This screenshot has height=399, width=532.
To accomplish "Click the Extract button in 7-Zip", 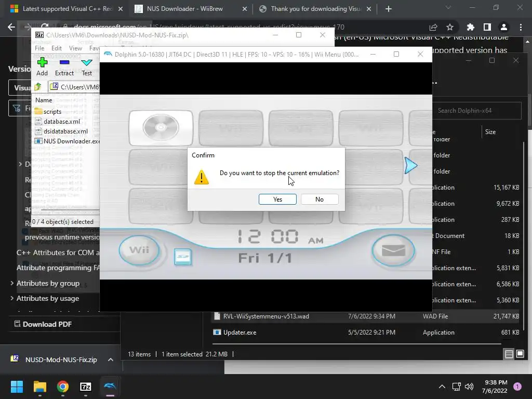I will pyautogui.click(x=64, y=67).
